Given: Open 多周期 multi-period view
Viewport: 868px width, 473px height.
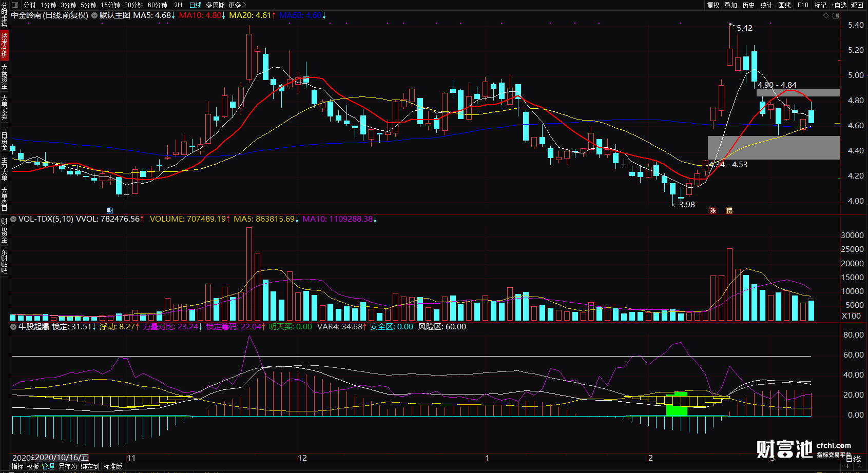Looking at the screenshot, I should click(216, 5).
